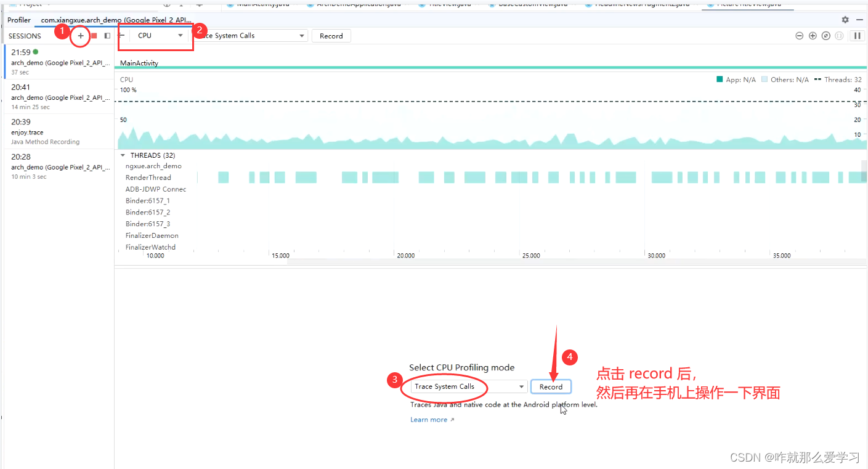Collapse the Sessions pane using the panel icon

[x=107, y=36]
